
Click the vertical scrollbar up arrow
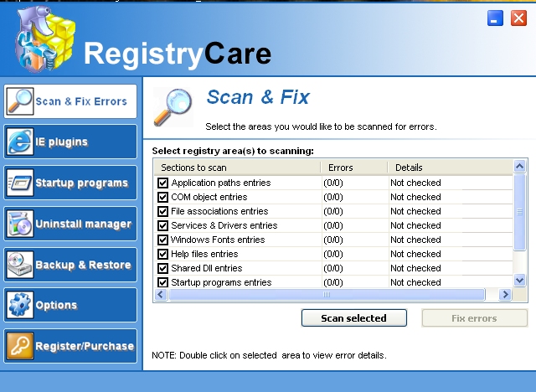[x=519, y=167]
